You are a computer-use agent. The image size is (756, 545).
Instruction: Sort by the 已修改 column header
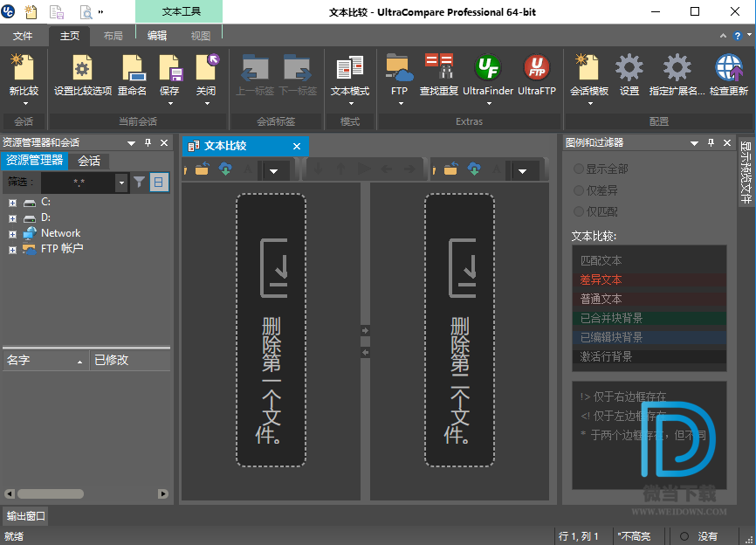130,361
